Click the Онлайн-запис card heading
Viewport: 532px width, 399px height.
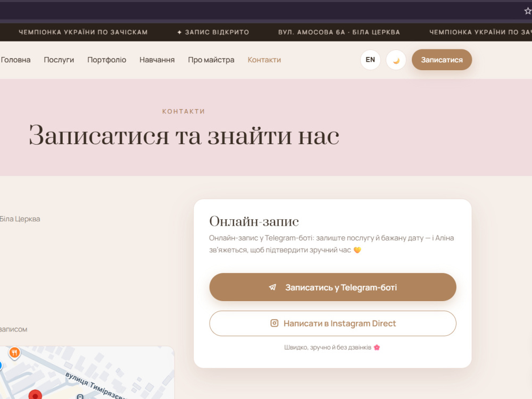(254, 221)
